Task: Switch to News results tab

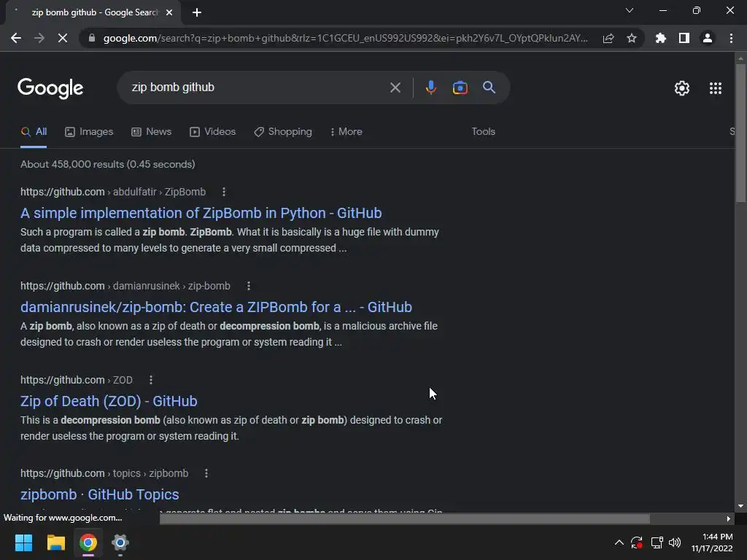Action: pyautogui.click(x=152, y=131)
